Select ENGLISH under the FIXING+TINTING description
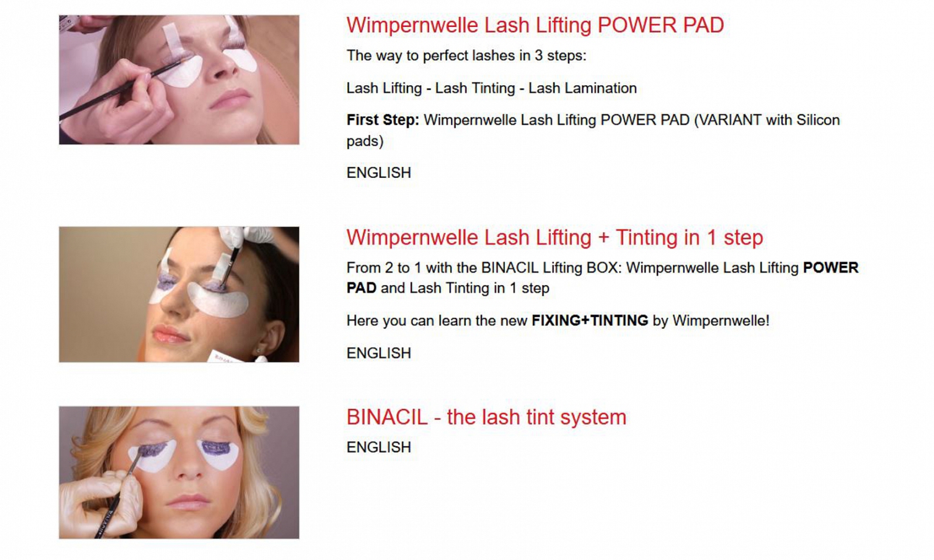Viewport: 934px width, 560px height. coord(379,353)
